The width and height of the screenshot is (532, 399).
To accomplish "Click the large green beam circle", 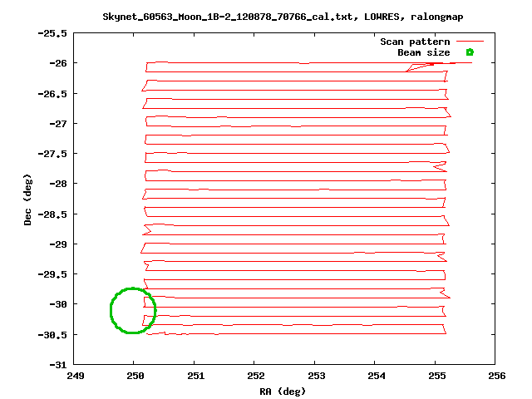I will (133, 310).
